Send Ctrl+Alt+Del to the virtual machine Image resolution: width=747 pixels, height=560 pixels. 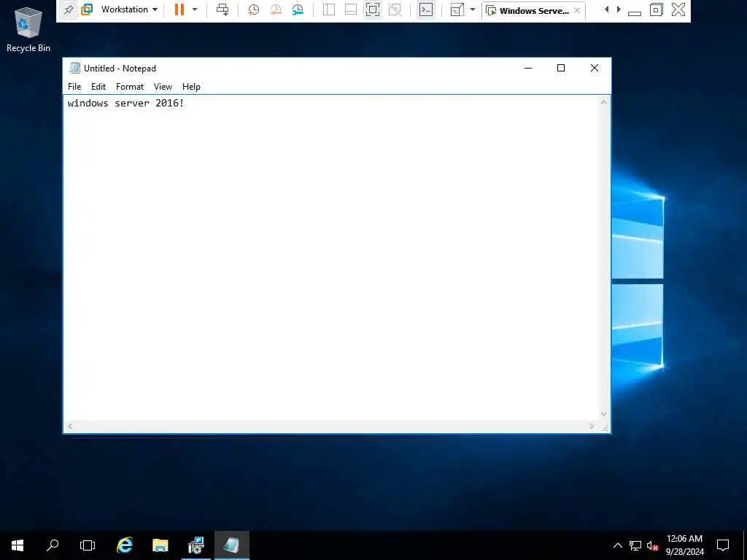222,9
